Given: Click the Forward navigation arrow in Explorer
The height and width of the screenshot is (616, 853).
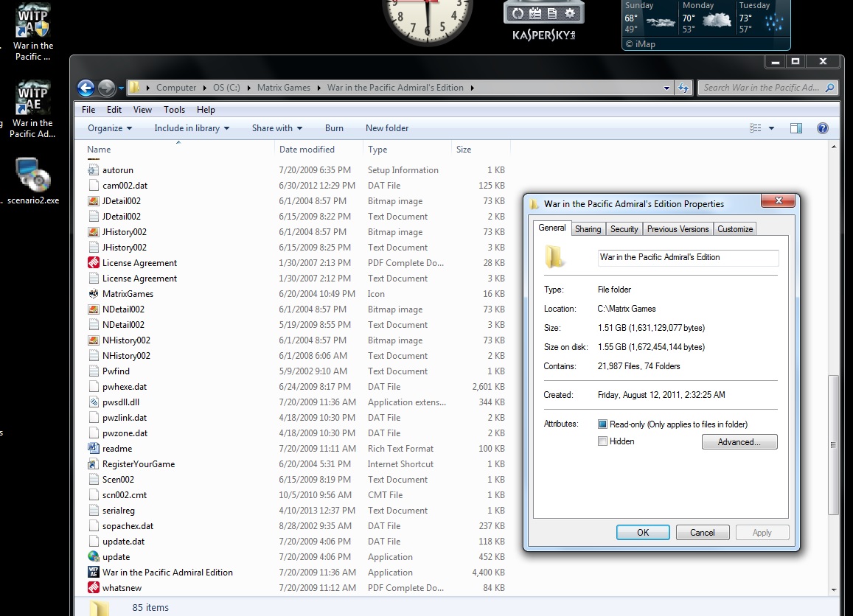Looking at the screenshot, I should (x=107, y=88).
